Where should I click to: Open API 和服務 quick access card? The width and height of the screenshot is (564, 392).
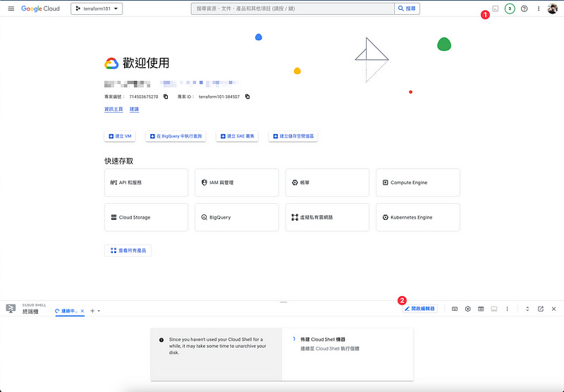[146, 183]
